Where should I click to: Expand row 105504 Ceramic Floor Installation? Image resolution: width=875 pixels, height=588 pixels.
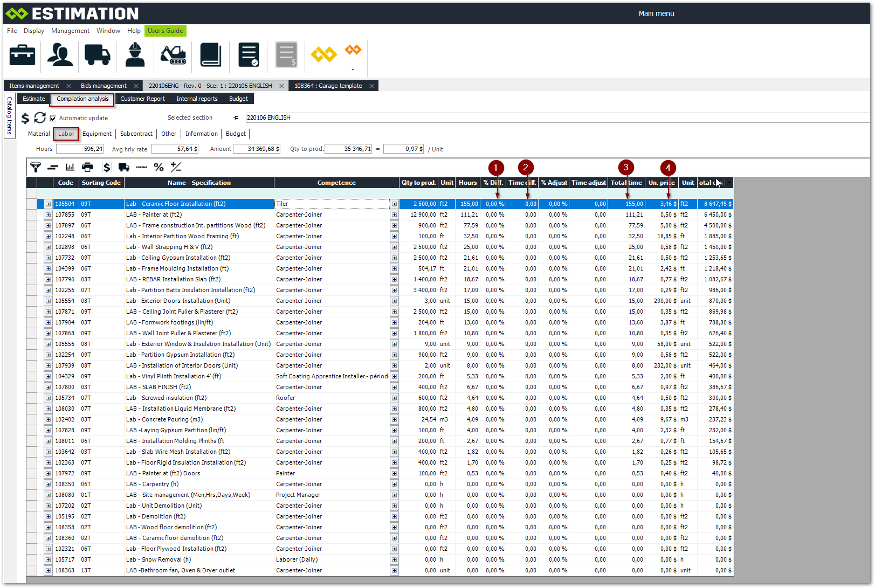[48, 204]
